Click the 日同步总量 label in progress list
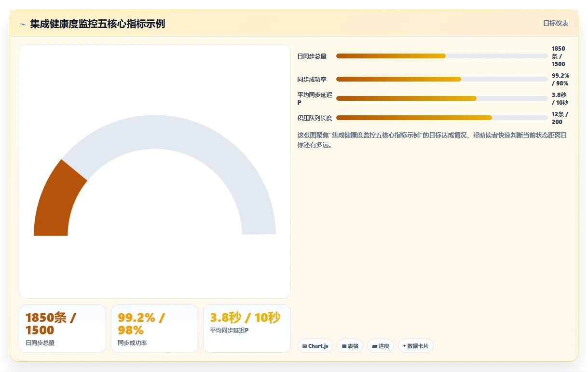Image resolution: width=588 pixels, height=372 pixels. click(312, 56)
